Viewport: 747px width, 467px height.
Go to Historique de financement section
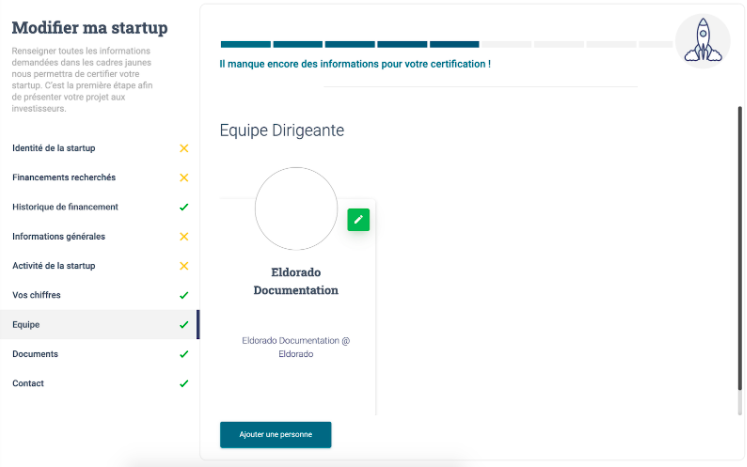pos(100,207)
